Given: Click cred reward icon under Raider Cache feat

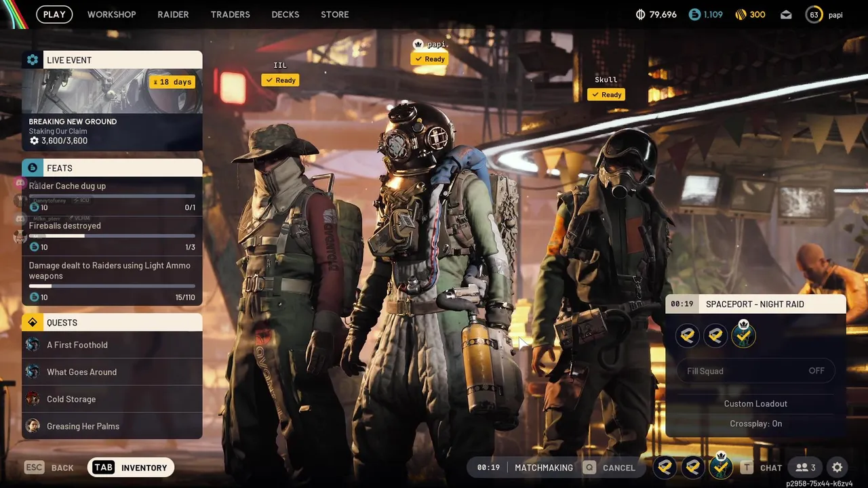Looking at the screenshot, I should (34, 207).
